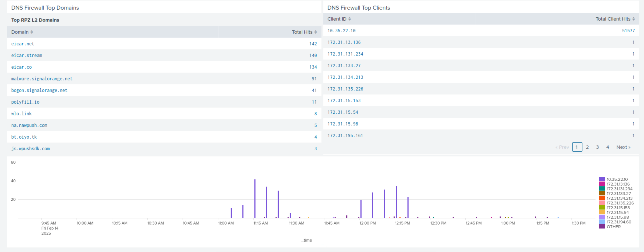This screenshot has width=644, height=252.
Task: Open the malware.signalorange.net domain link
Action: pyautogui.click(x=42, y=79)
